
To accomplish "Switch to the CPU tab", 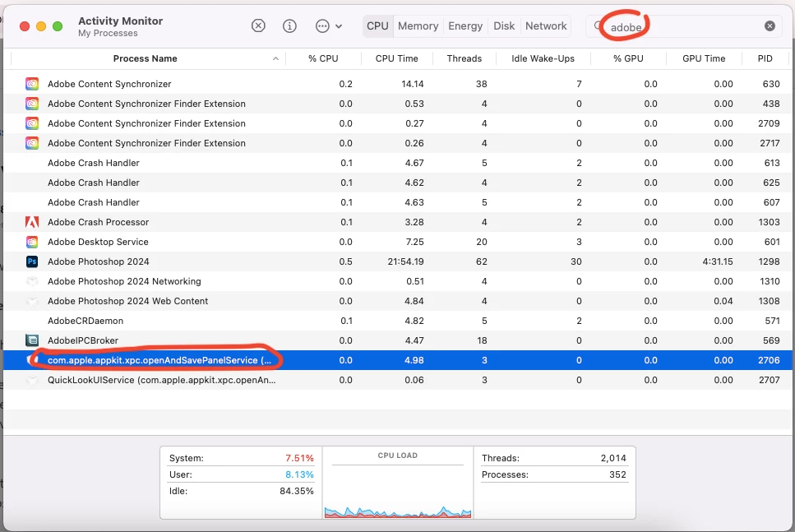I will pos(377,25).
